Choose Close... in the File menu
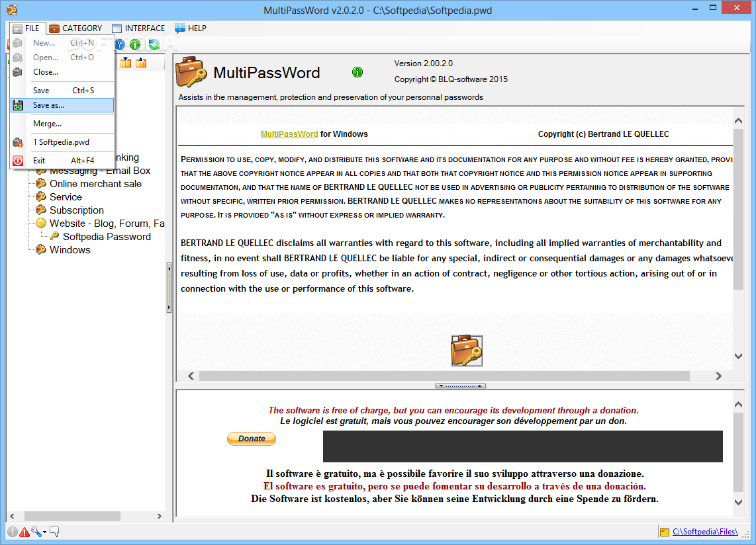 tap(62, 72)
